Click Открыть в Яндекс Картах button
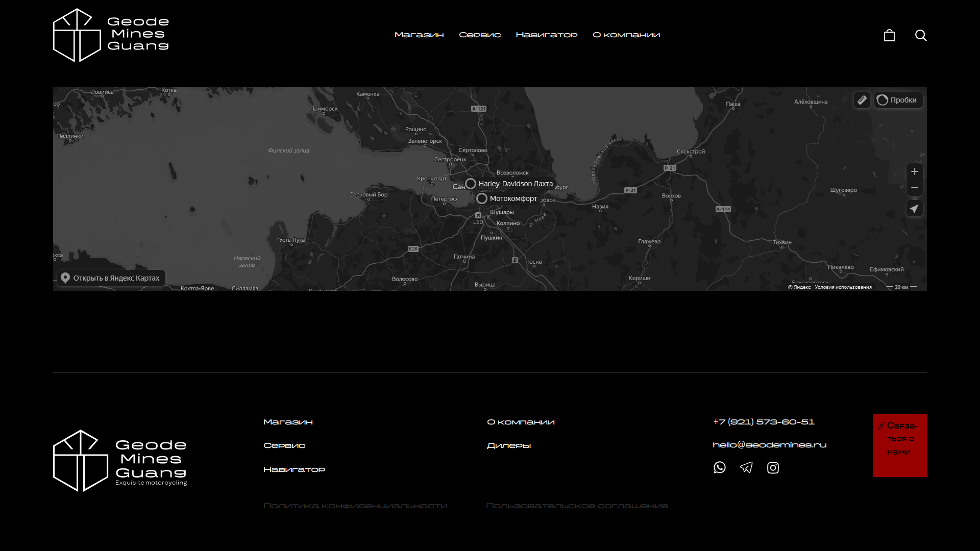 point(111,278)
